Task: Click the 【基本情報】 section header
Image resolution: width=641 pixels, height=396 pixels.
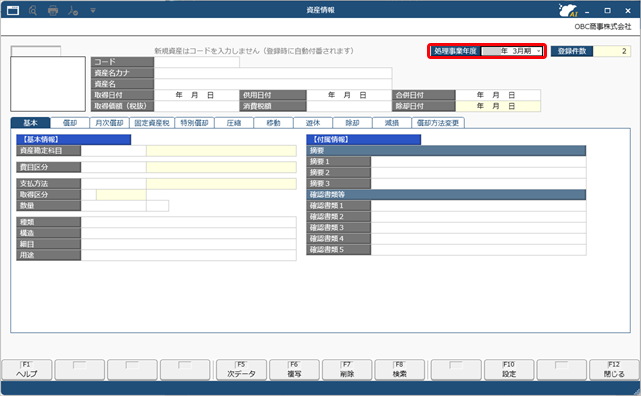Action: 74,140
